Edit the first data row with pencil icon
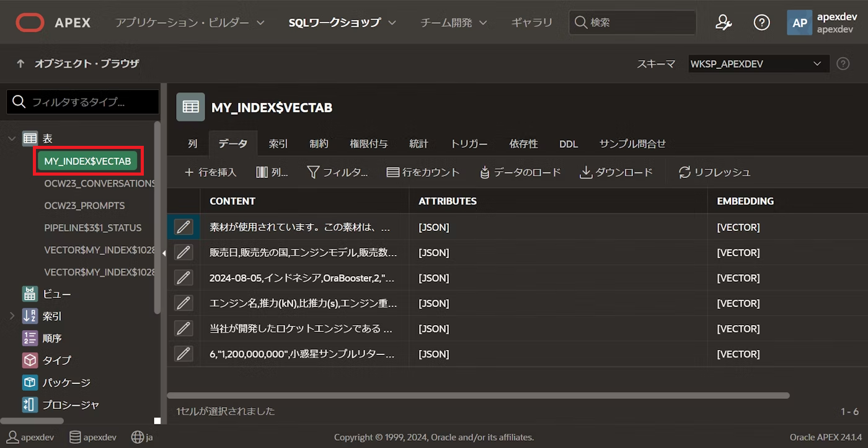The width and height of the screenshot is (868, 448). click(x=184, y=227)
